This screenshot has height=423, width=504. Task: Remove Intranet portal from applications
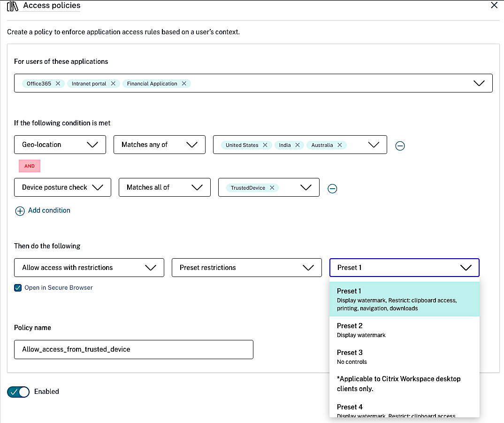(x=113, y=84)
